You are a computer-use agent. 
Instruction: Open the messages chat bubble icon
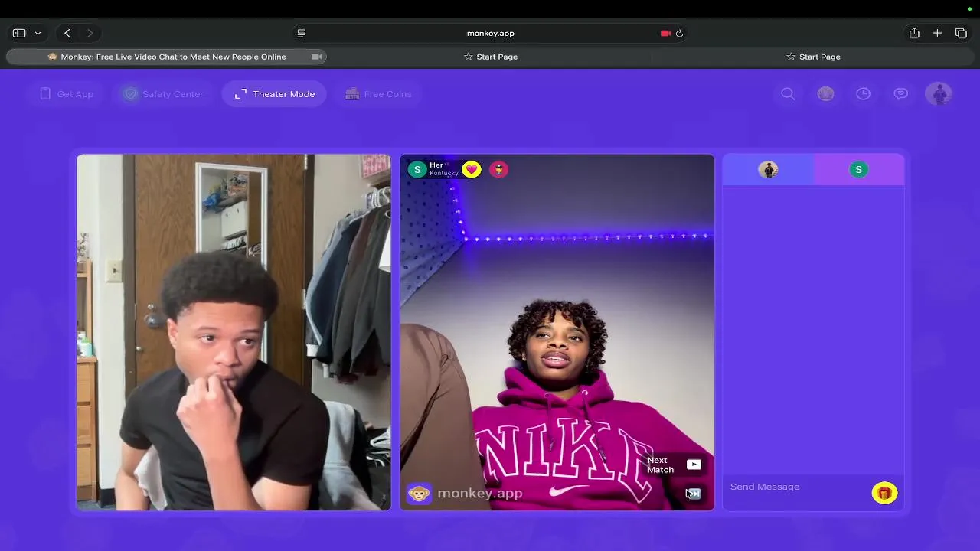[900, 93]
